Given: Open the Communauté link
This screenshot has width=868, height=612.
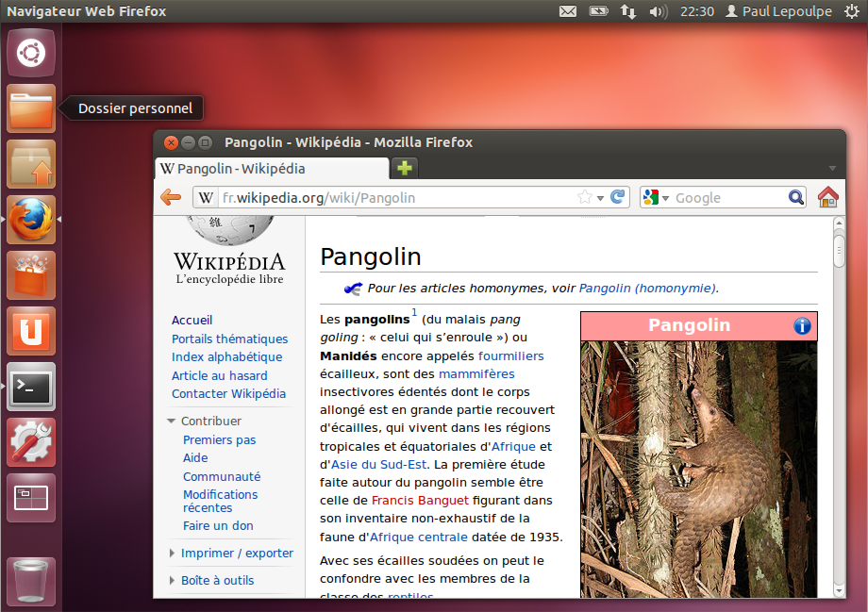Looking at the screenshot, I should point(222,476).
